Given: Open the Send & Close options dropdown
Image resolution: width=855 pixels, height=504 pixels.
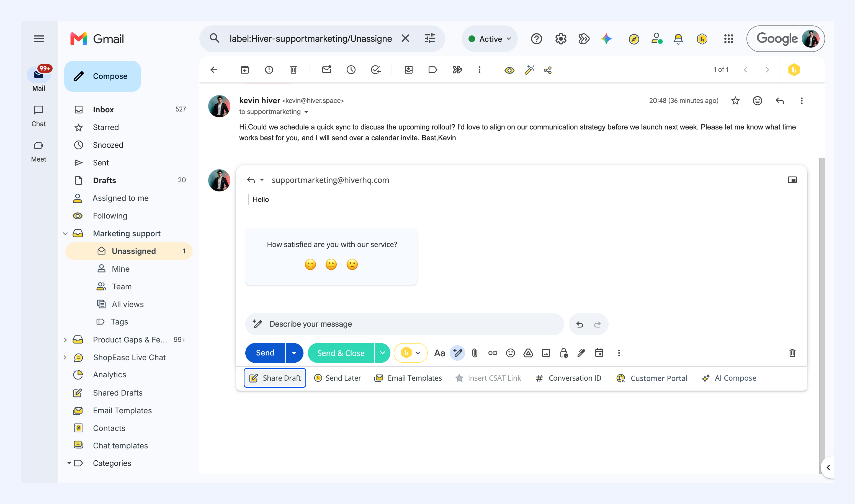Looking at the screenshot, I should [382, 353].
